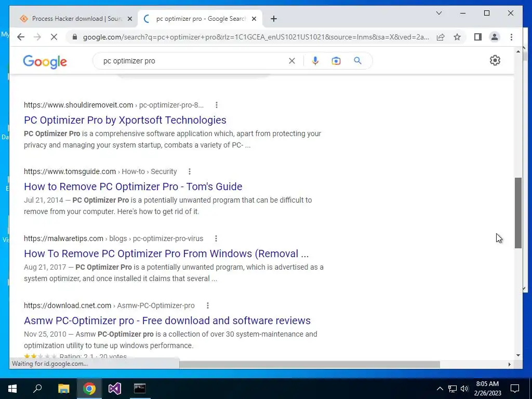Open Asmw PC-Optimizer pro cnet result

[167, 321]
